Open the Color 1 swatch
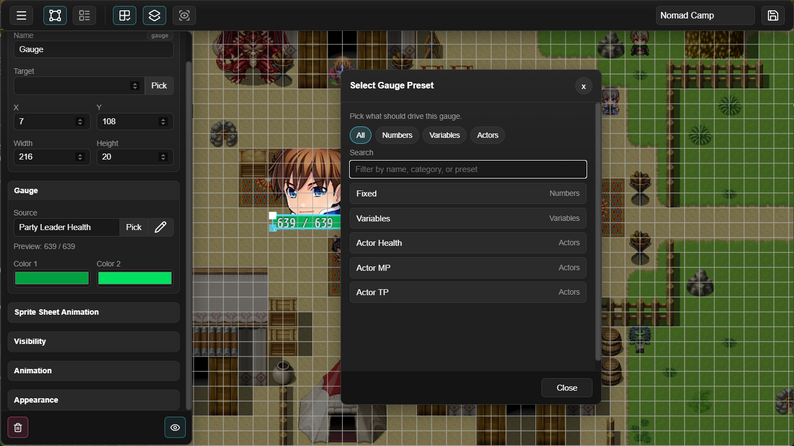Image resolution: width=794 pixels, height=446 pixels. pyautogui.click(x=52, y=278)
